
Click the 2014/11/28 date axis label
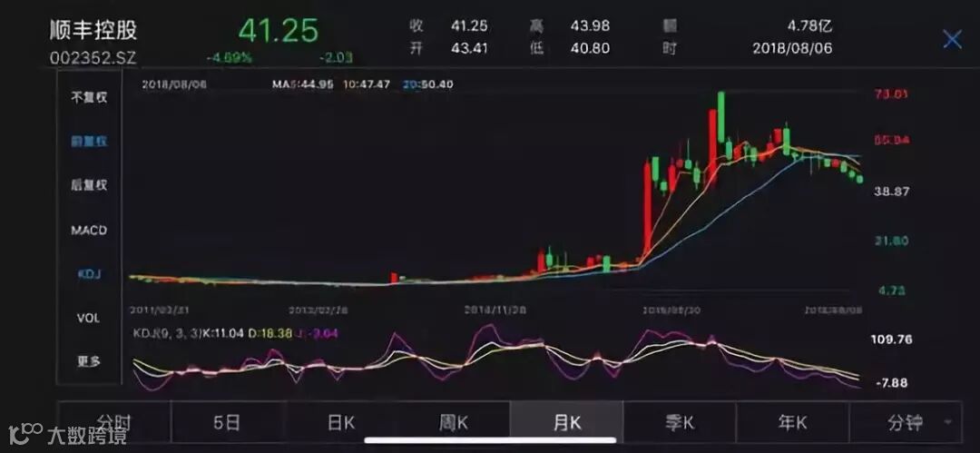click(495, 310)
